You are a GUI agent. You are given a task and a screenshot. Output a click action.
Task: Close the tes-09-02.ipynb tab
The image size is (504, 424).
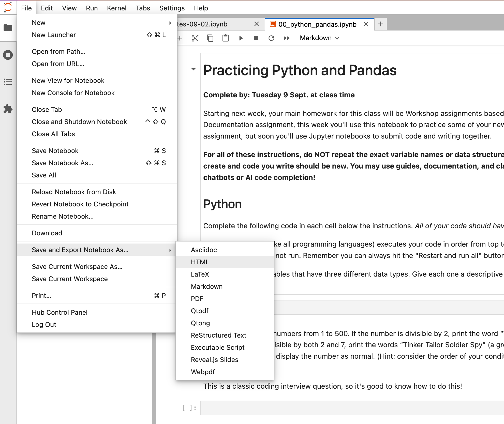coord(257,24)
